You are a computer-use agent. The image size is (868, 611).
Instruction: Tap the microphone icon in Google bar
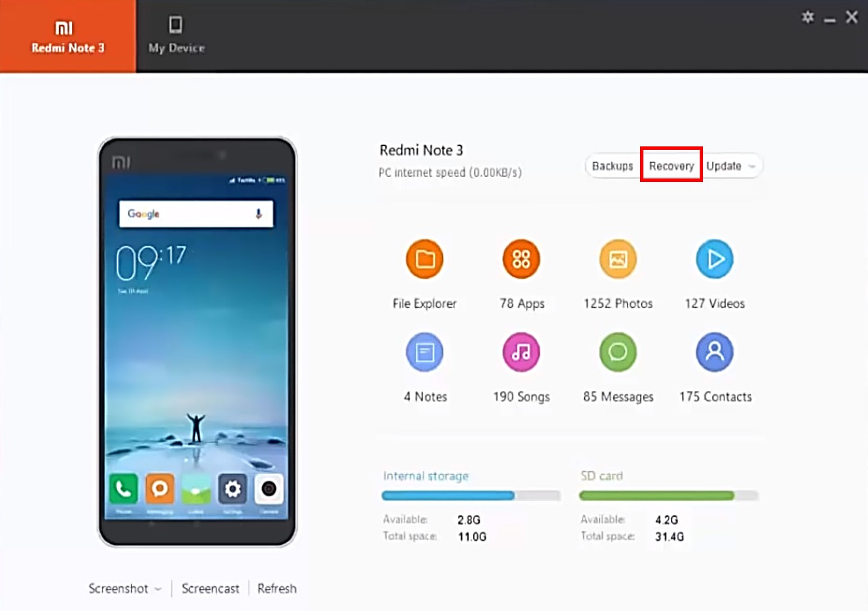coord(258,214)
